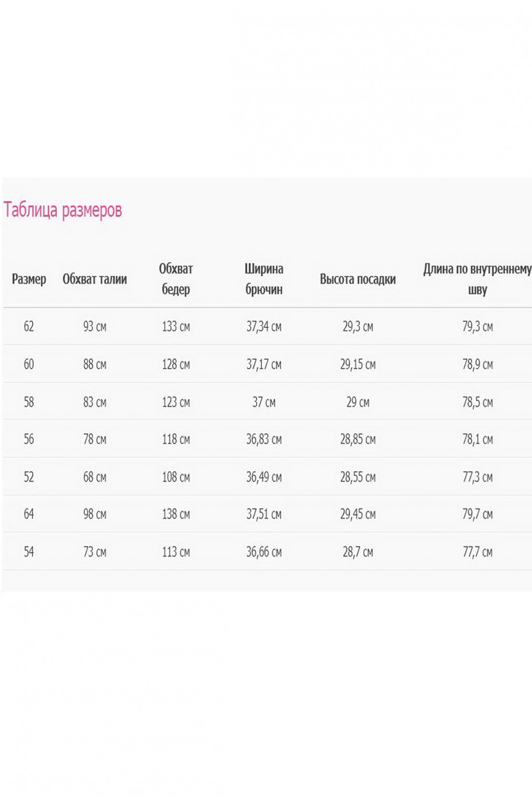Click size 58 in Размер column
This screenshot has width=532, height=798.
[29, 402]
